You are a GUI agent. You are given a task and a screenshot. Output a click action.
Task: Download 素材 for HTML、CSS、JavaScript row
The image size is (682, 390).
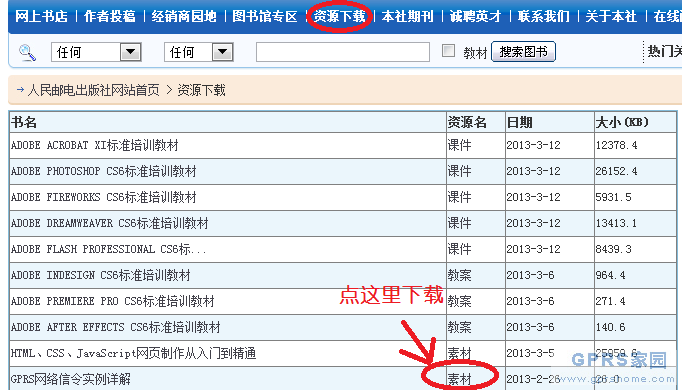pos(459,353)
